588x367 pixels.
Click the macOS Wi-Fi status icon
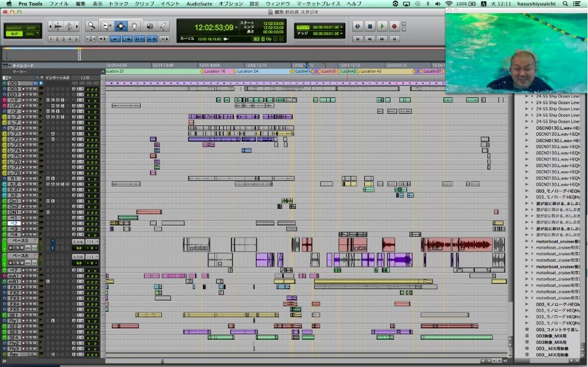pos(448,4)
